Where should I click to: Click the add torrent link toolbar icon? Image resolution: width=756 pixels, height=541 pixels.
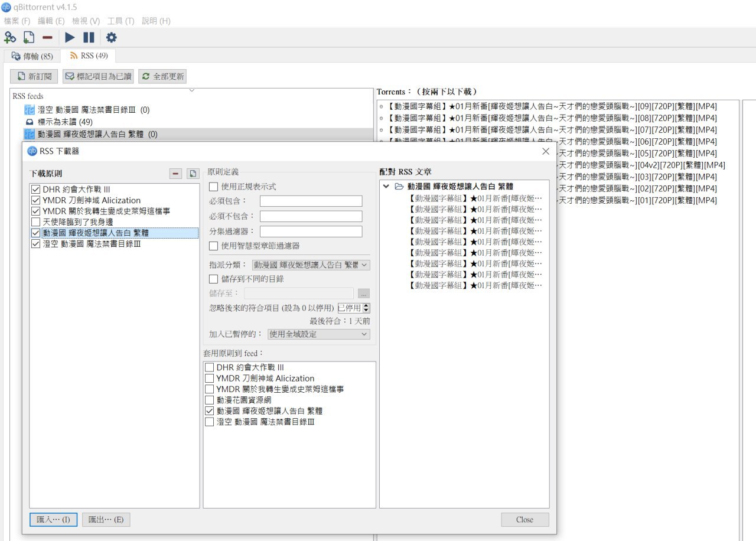(10, 38)
